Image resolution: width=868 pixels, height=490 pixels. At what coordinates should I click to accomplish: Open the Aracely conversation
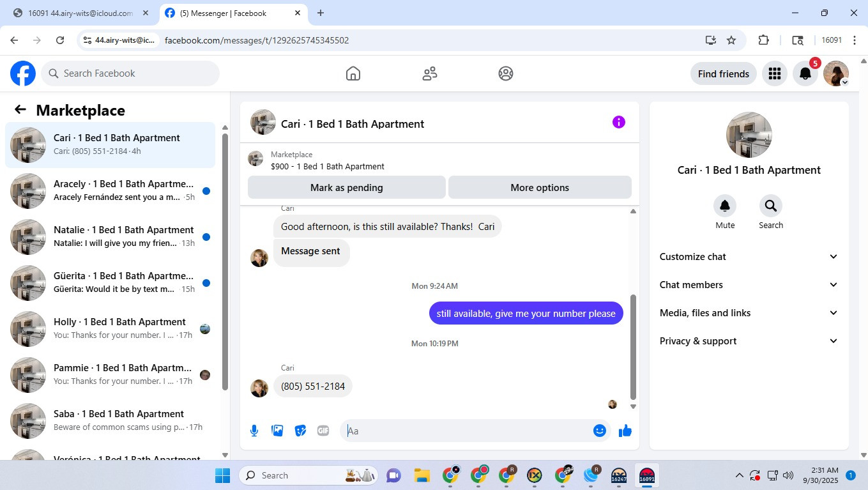(x=110, y=191)
